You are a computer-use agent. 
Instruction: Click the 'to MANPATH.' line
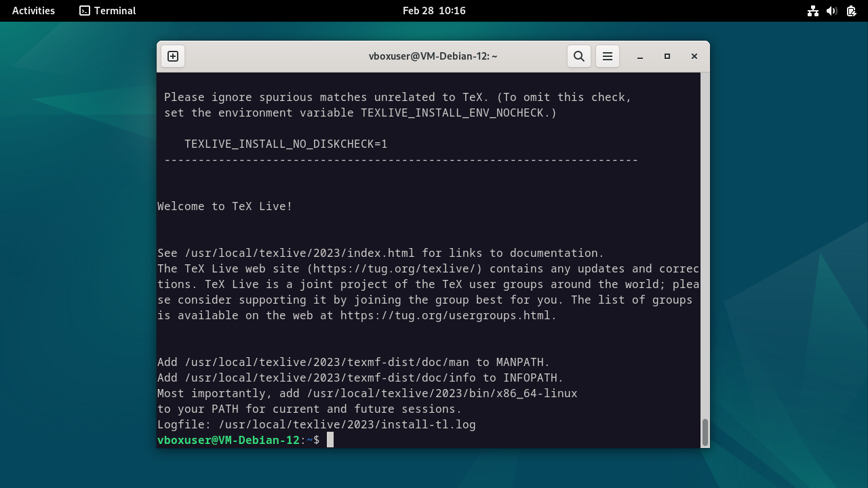[x=354, y=362]
